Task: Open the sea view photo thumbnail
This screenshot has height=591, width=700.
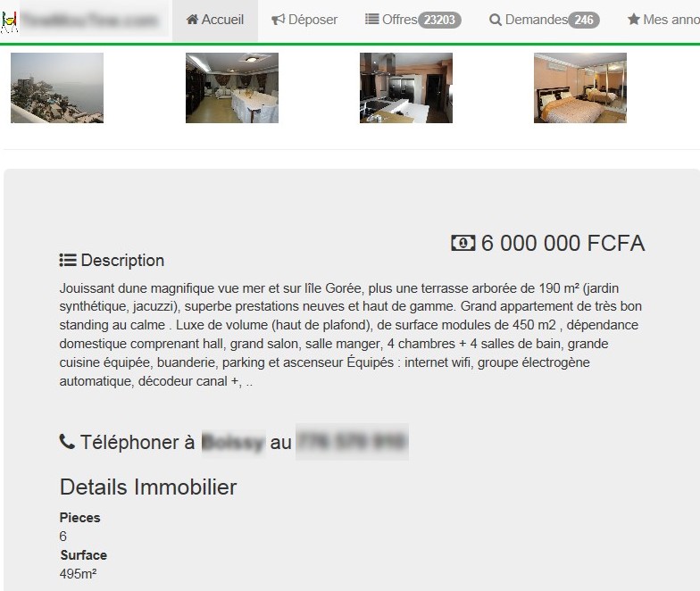Action: [x=57, y=87]
